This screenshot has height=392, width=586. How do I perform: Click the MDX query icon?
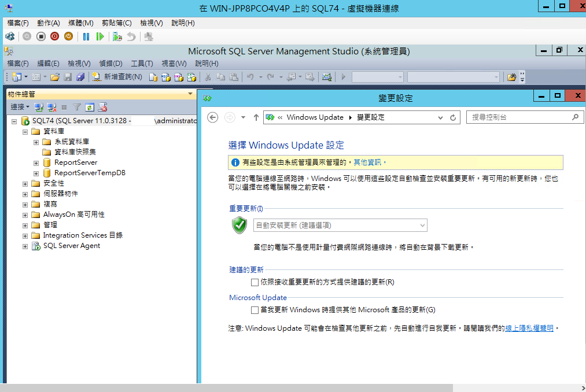(165, 77)
